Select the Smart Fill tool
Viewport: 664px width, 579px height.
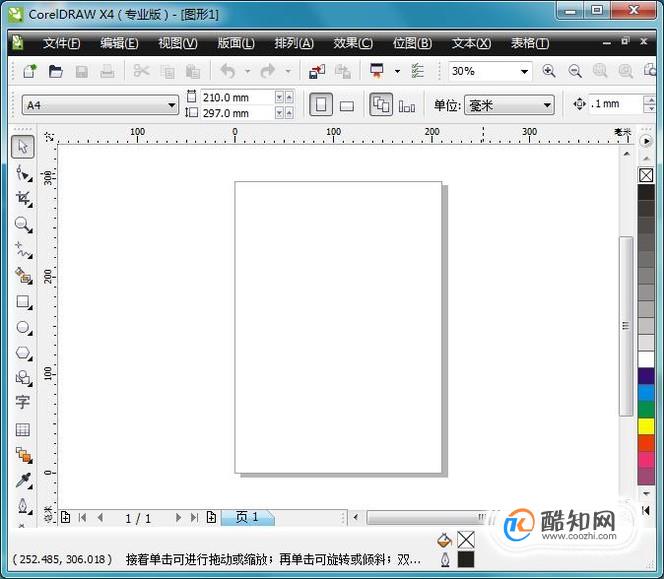point(23,276)
